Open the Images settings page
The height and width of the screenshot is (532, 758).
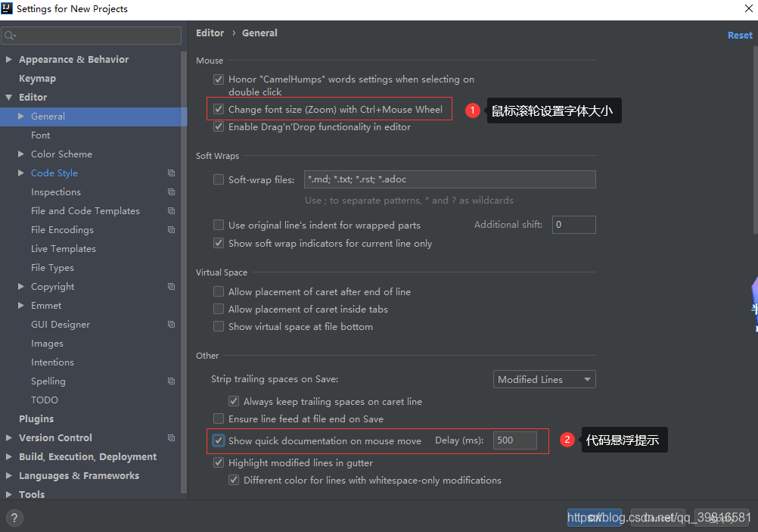click(47, 344)
